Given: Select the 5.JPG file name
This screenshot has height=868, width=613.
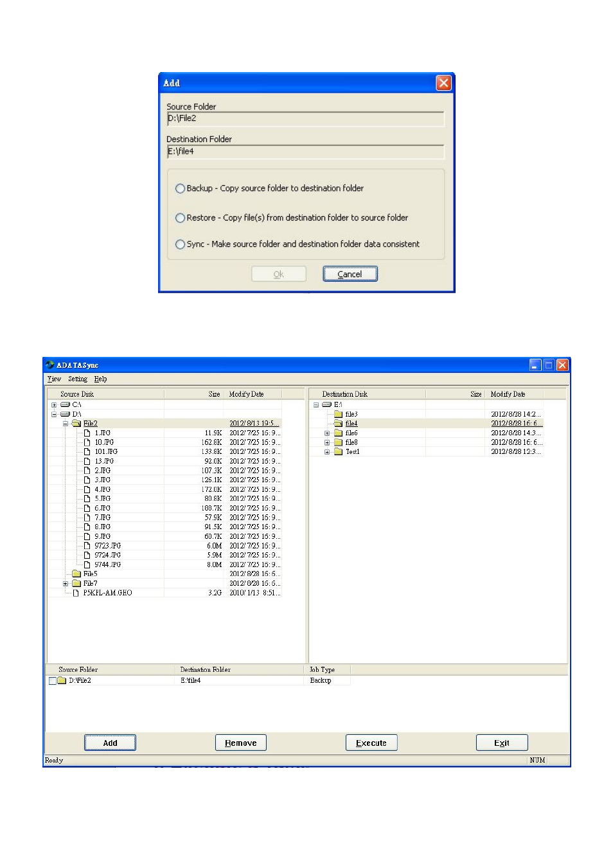Looking at the screenshot, I should click(x=103, y=499).
